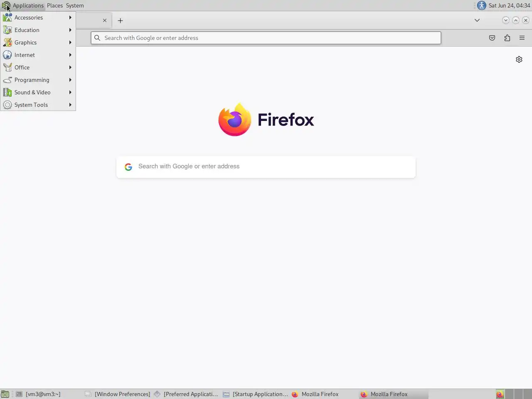The width and height of the screenshot is (532, 399).
Task: Open the Programming submenu
Action: [x=38, y=80]
